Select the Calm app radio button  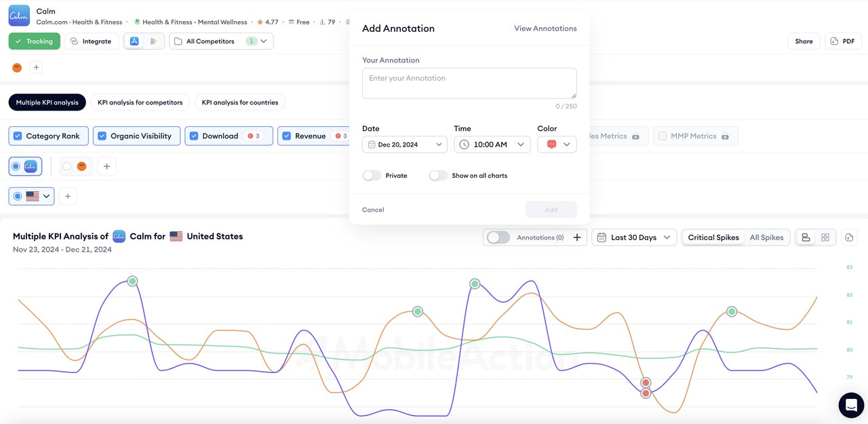tap(16, 166)
